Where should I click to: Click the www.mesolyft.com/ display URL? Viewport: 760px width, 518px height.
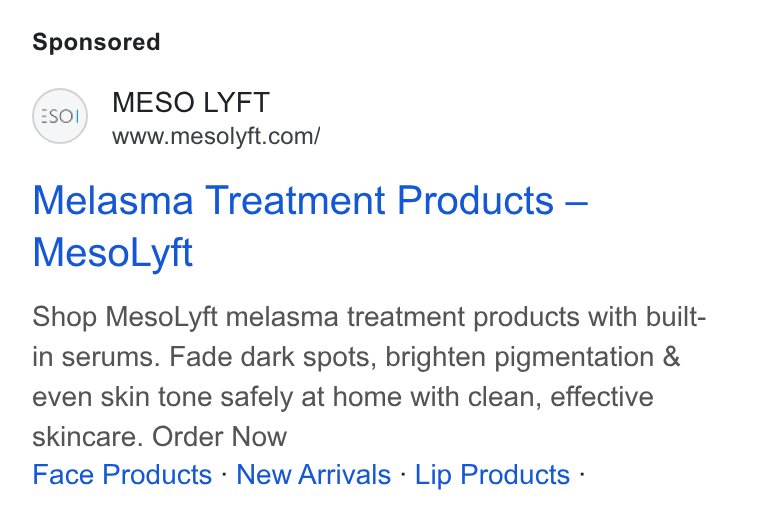click(216, 136)
